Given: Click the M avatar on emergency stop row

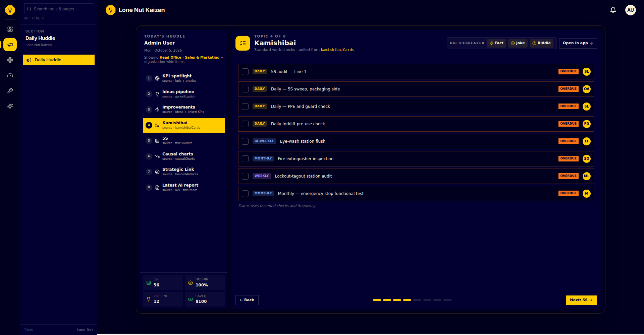Looking at the screenshot, I should (x=587, y=193).
